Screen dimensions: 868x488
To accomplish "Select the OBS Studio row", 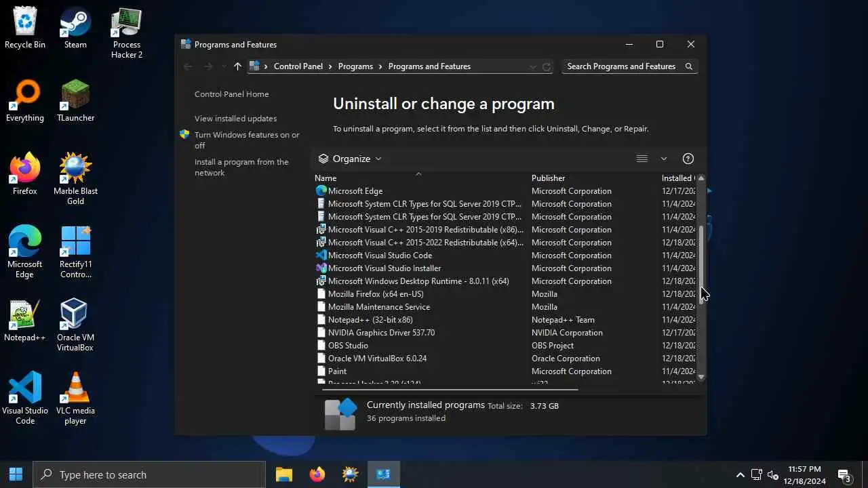I will coord(505,346).
